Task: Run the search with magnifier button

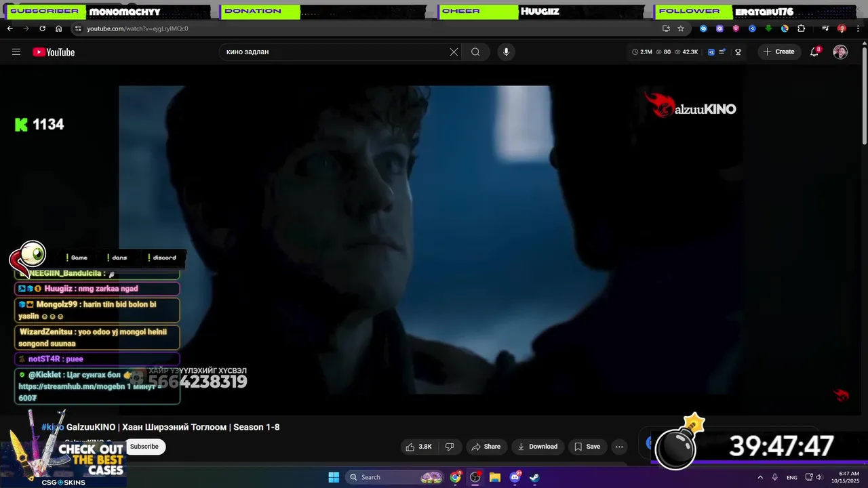Action: (x=475, y=52)
